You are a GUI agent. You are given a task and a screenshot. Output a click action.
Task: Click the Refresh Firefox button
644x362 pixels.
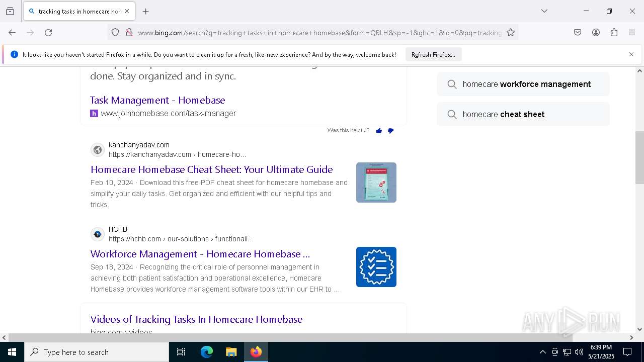(433, 54)
